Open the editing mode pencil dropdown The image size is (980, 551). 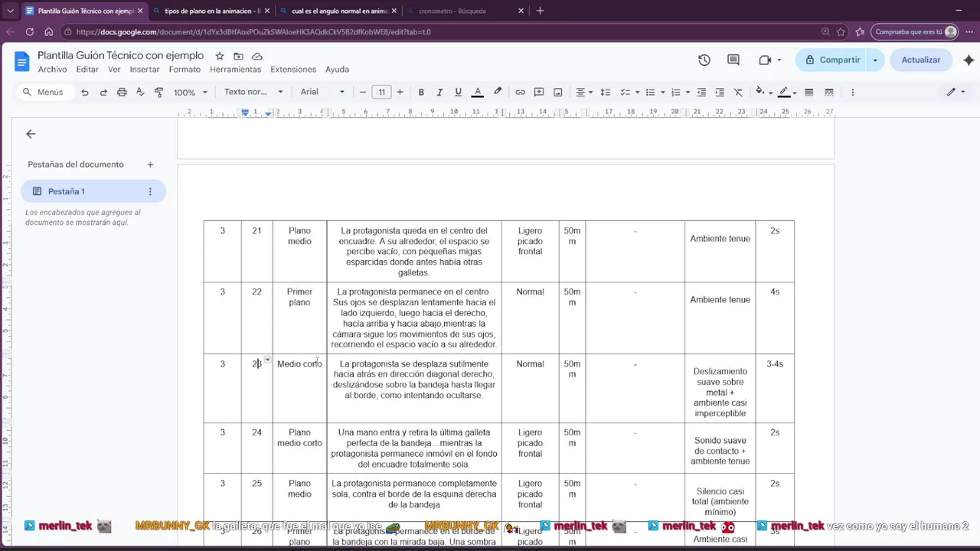click(x=955, y=92)
